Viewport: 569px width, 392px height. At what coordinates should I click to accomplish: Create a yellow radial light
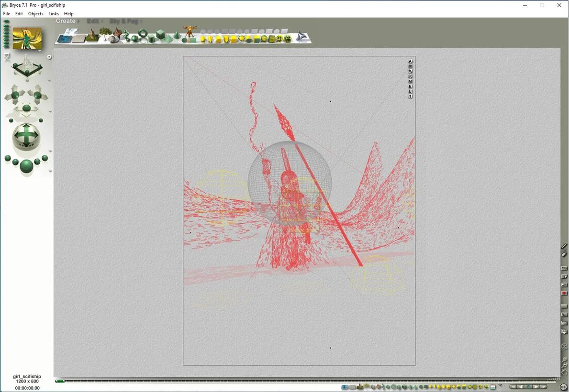tap(203, 39)
